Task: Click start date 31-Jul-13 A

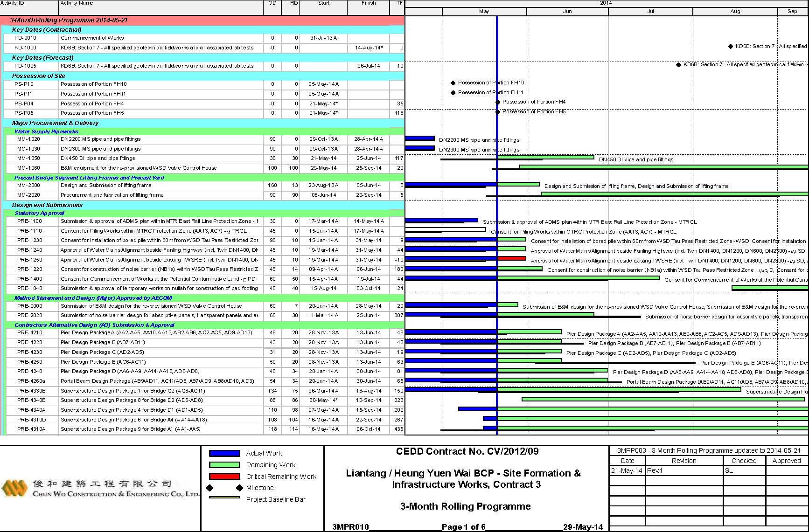Action: (x=323, y=38)
